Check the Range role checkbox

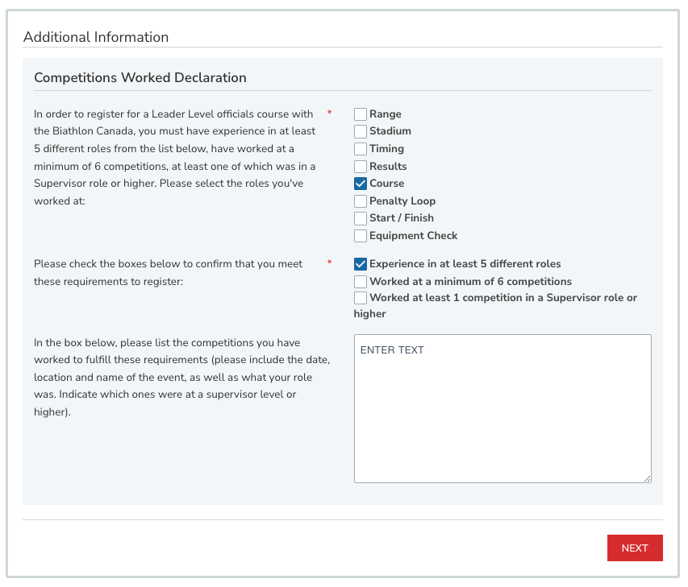pos(360,114)
